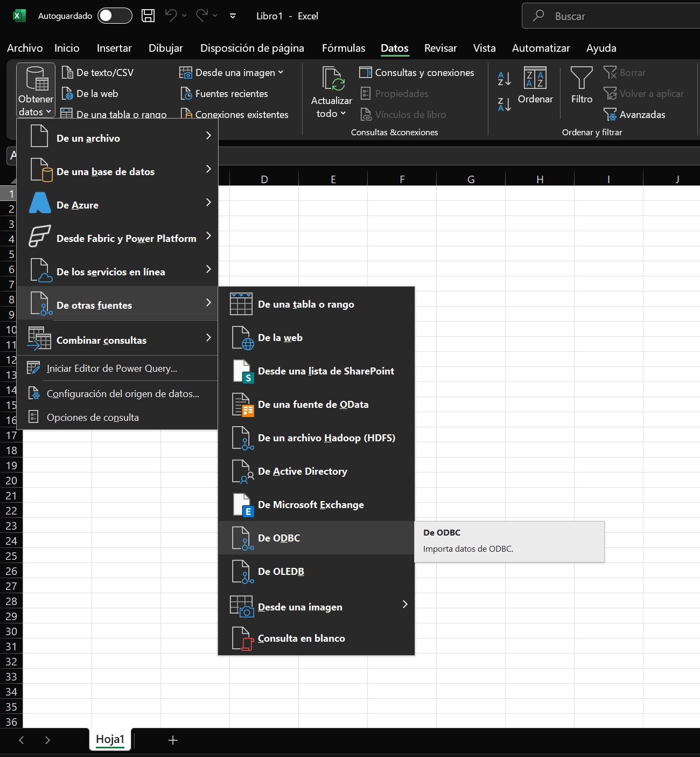Click the Filtro funnel icon

click(582, 79)
